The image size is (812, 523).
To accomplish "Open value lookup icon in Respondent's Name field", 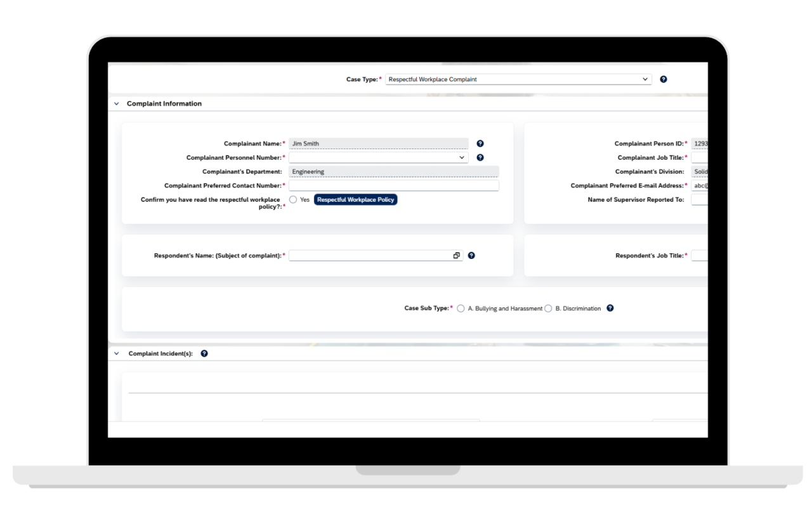I will point(456,255).
